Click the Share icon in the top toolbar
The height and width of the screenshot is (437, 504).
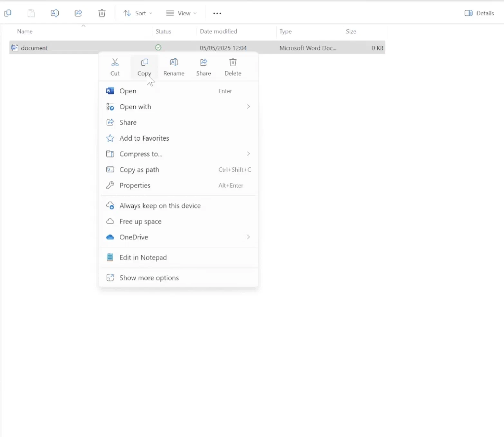point(78,13)
